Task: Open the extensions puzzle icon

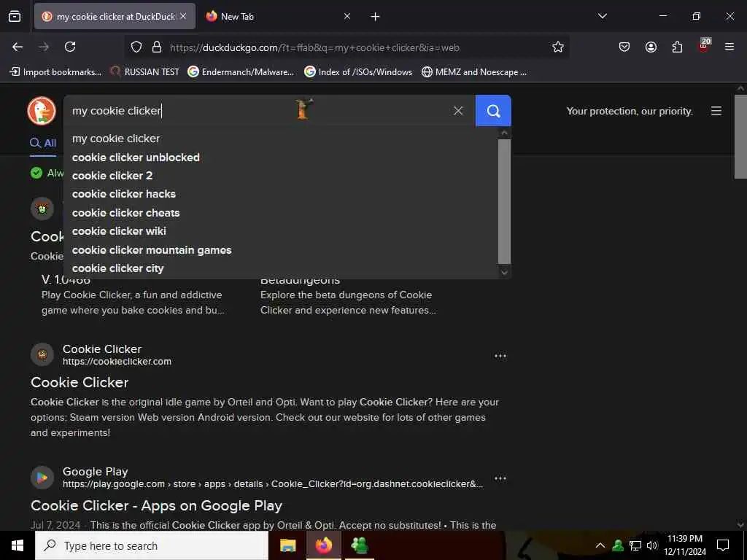Action: coord(677,47)
